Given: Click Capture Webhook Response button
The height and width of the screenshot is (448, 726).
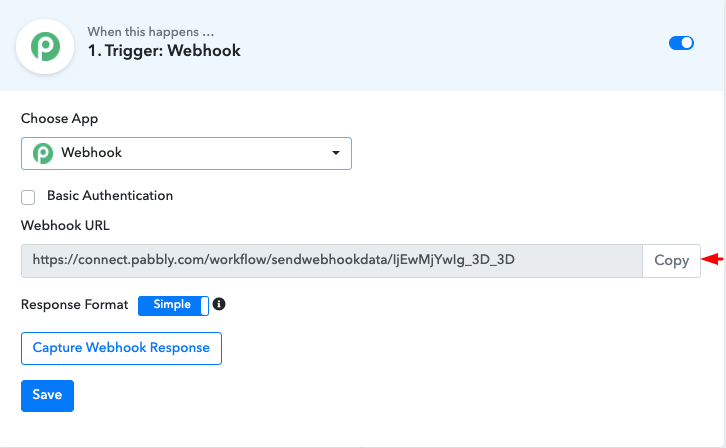Looking at the screenshot, I should [121, 348].
